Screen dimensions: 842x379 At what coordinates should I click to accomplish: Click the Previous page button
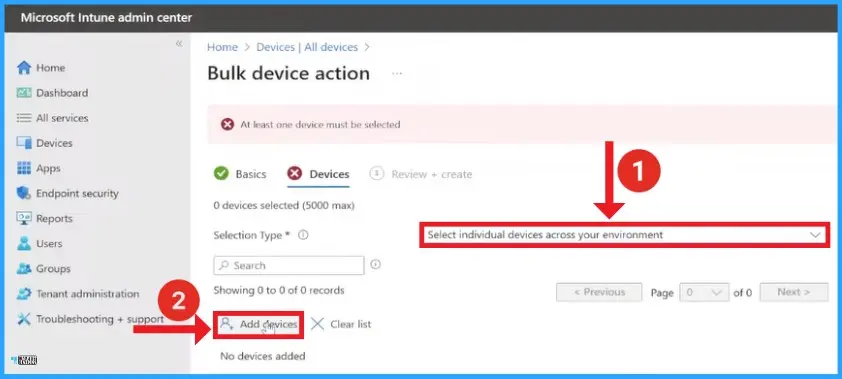pos(599,293)
